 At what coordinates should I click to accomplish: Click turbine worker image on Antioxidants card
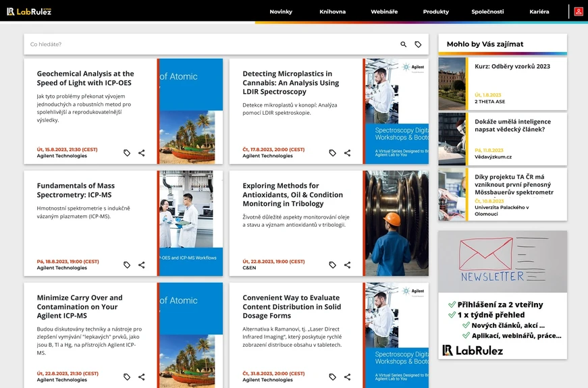tap(397, 223)
